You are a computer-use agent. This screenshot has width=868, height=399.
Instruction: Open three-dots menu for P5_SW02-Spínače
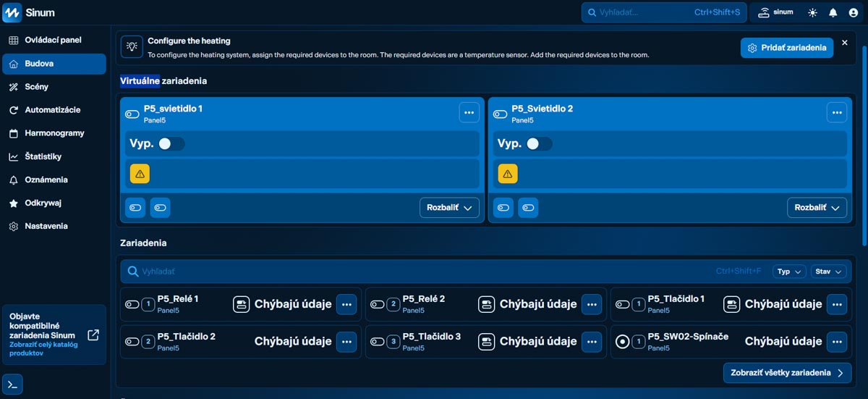point(837,342)
